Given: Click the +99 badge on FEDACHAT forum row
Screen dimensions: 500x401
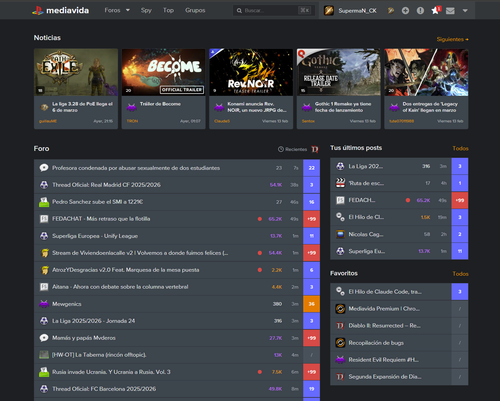Looking at the screenshot, I should pyautogui.click(x=311, y=219).
